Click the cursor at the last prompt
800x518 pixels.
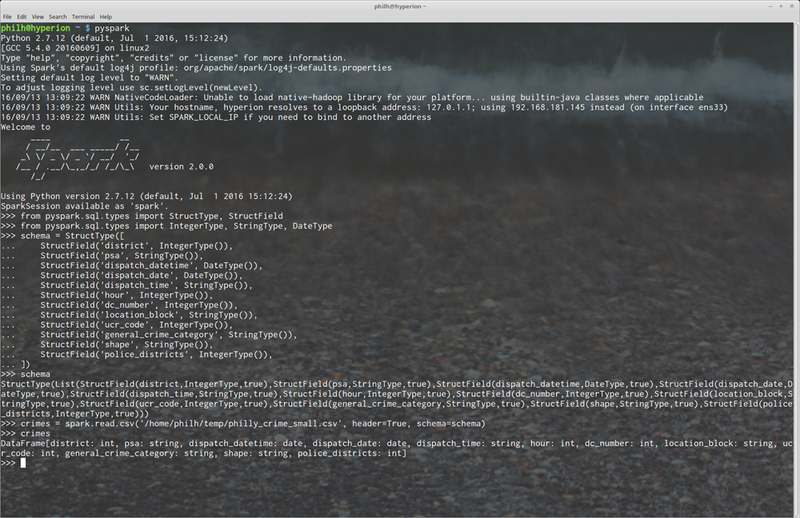click(23, 463)
